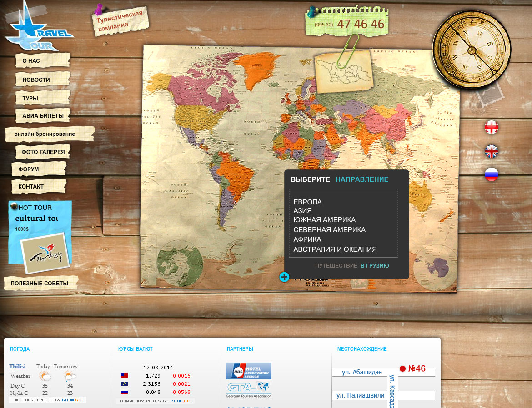Screen dimensions: 532x408
Task: Click the compass image
Action: click(x=471, y=49)
